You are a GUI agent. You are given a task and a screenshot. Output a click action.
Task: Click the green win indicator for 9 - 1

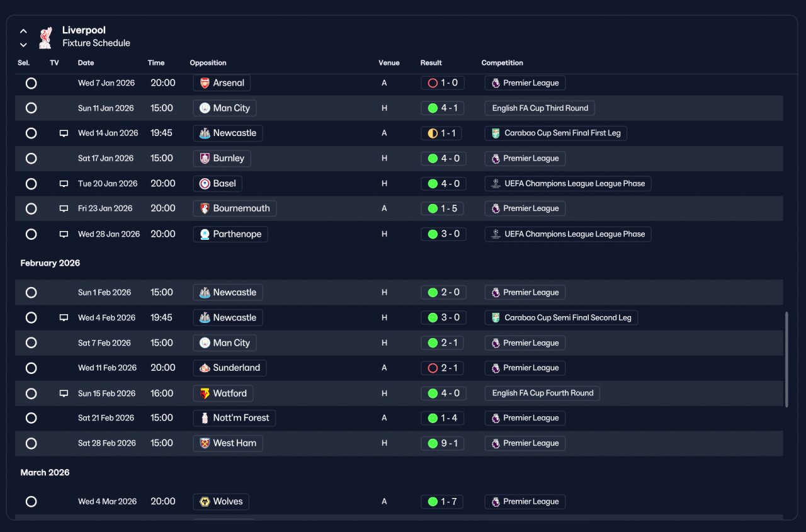[433, 443]
